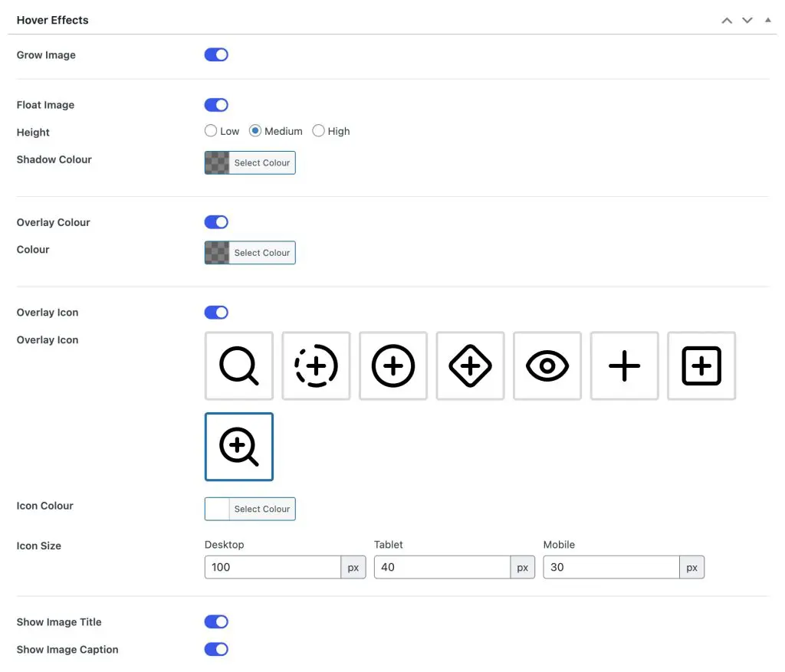The image size is (785, 672).
Task: Choose the dashed circle plus overlay icon
Action: pyautogui.click(x=316, y=366)
